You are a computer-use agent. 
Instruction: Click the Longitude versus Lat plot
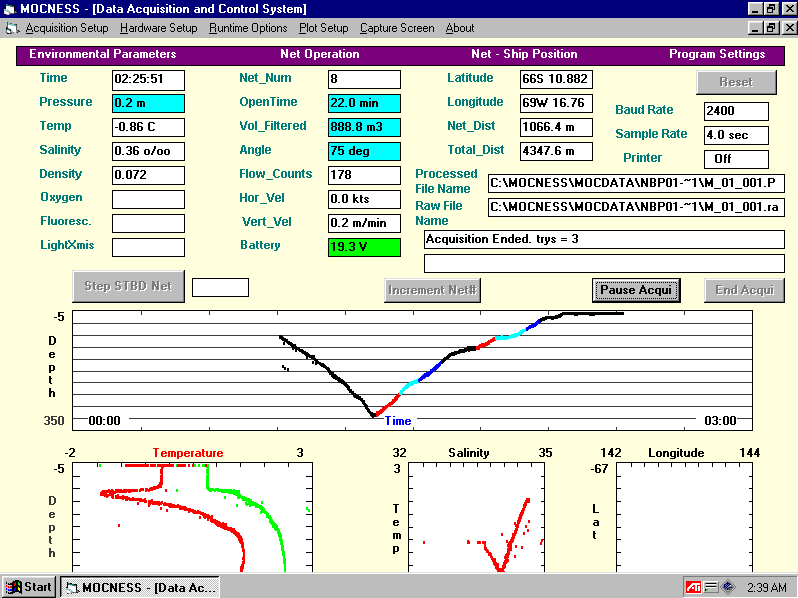pyautogui.click(x=685, y=517)
